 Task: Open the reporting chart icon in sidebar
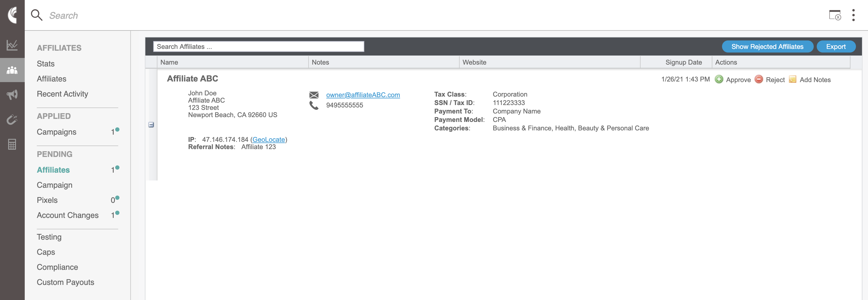pos(12,45)
